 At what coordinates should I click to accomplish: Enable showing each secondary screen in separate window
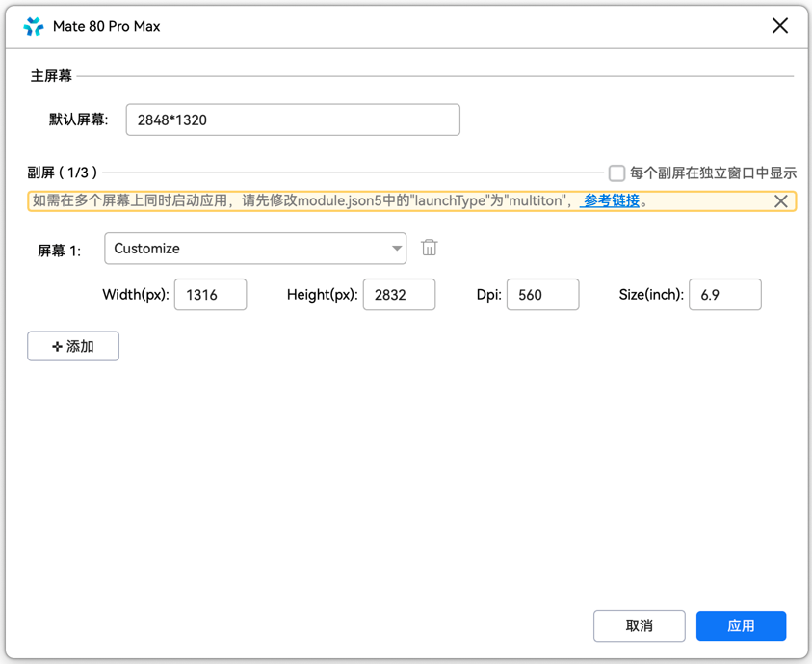(616, 173)
